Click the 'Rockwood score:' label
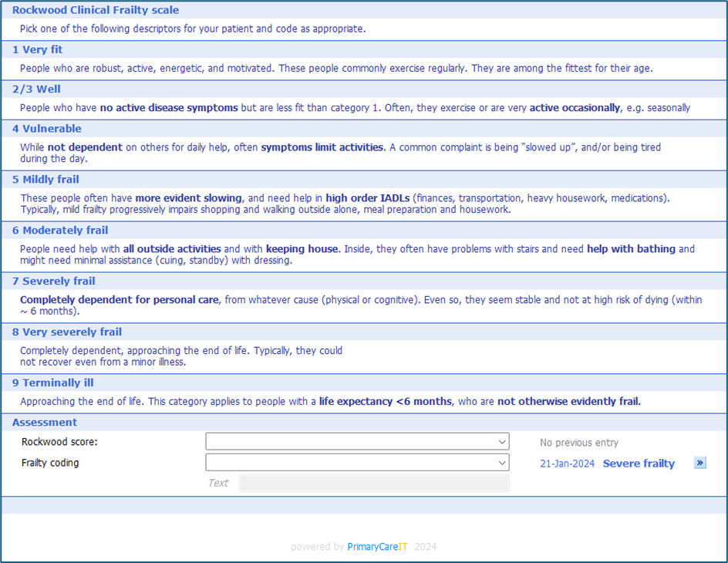Viewport: 728px width, 563px height. pos(59,442)
